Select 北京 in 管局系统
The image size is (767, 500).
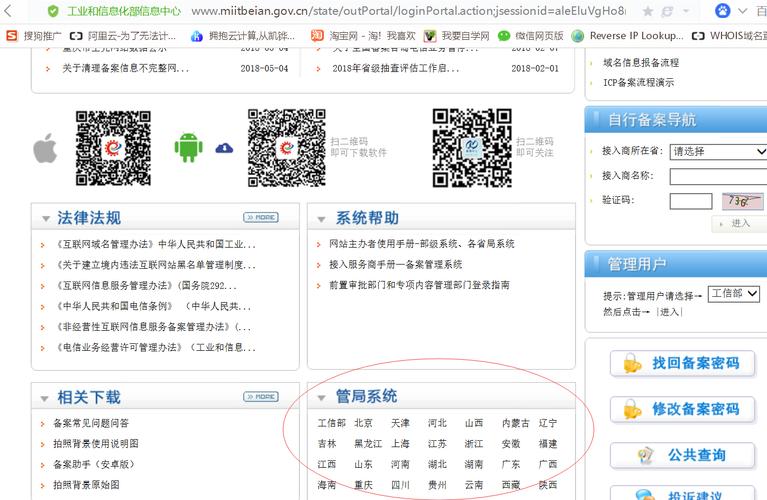click(x=363, y=423)
